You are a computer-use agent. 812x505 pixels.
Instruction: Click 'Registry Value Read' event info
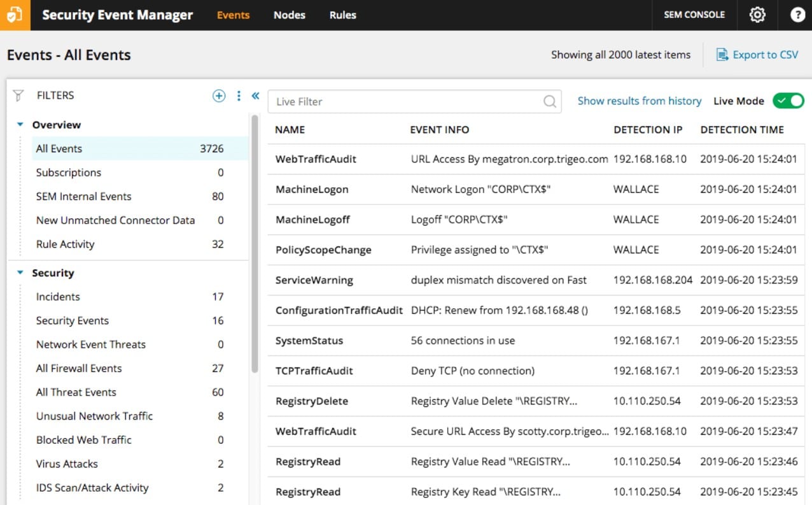[491, 462]
